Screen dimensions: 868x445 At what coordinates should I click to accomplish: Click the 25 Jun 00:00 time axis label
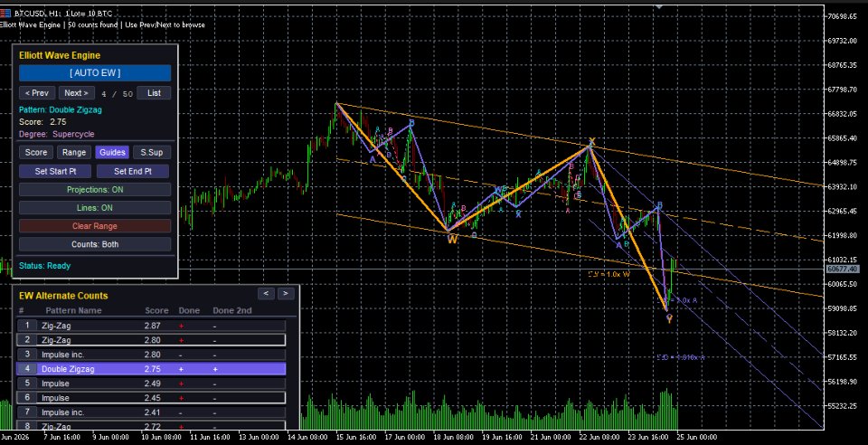point(697,437)
